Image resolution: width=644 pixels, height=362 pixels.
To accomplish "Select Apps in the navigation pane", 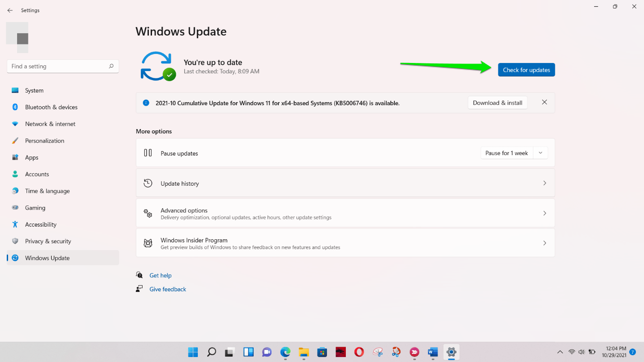I will [x=31, y=157].
